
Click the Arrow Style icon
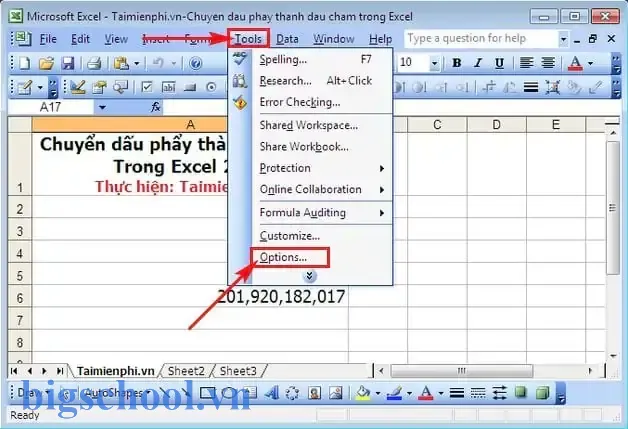499,393
